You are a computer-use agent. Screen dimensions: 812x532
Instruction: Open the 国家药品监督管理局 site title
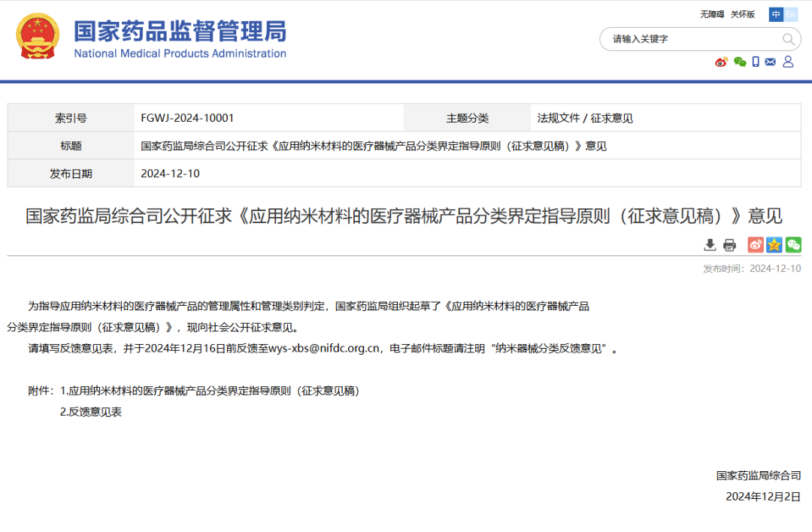(180, 31)
